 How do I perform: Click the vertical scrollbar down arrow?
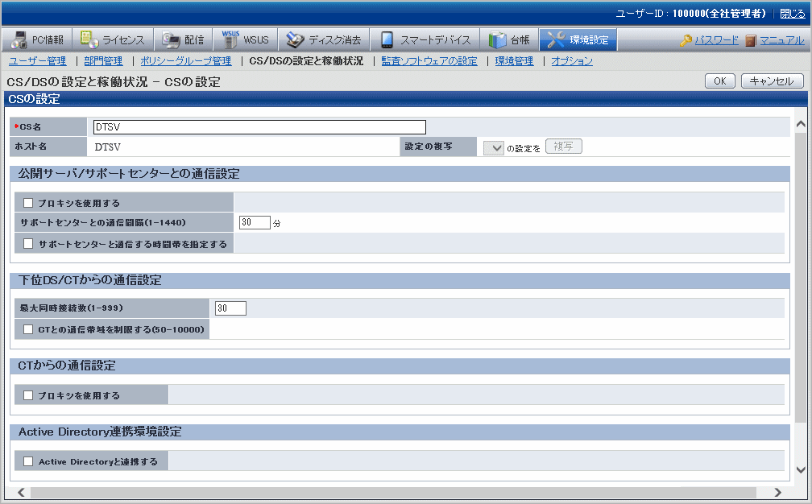tap(801, 470)
